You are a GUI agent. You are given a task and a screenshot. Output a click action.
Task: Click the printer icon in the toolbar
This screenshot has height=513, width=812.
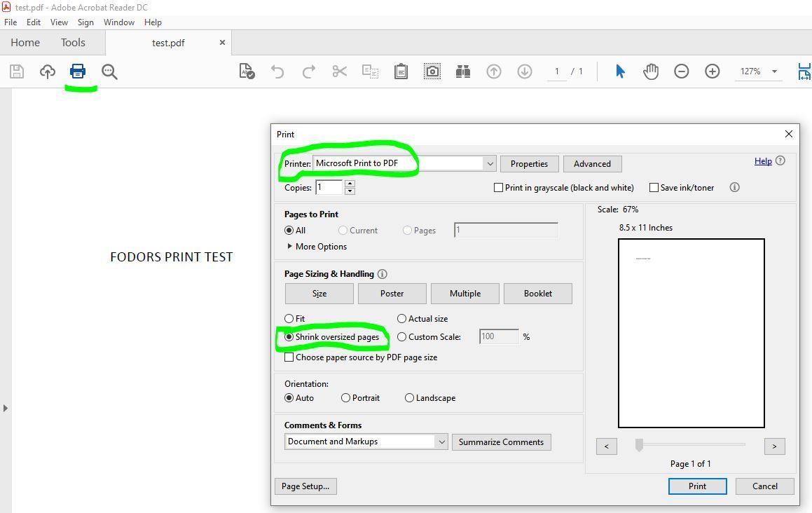click(x=78, y=71)
